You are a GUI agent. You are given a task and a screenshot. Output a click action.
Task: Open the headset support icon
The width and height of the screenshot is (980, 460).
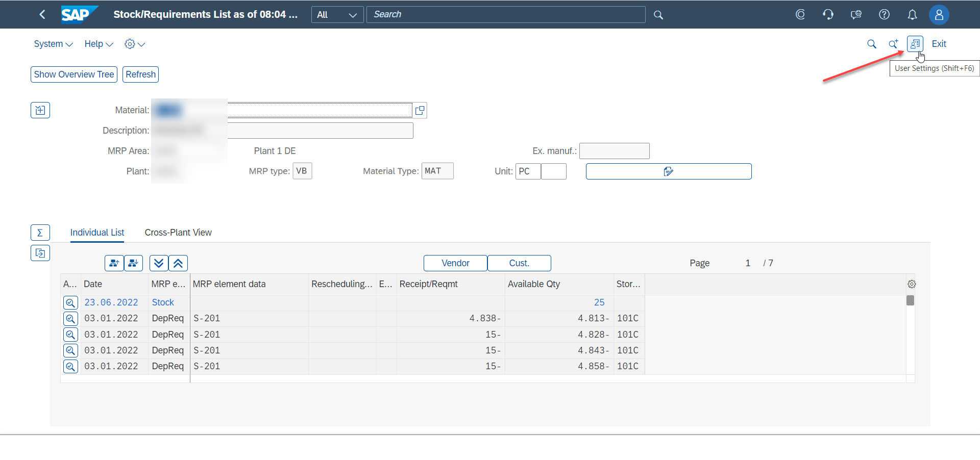coord(828,15)
